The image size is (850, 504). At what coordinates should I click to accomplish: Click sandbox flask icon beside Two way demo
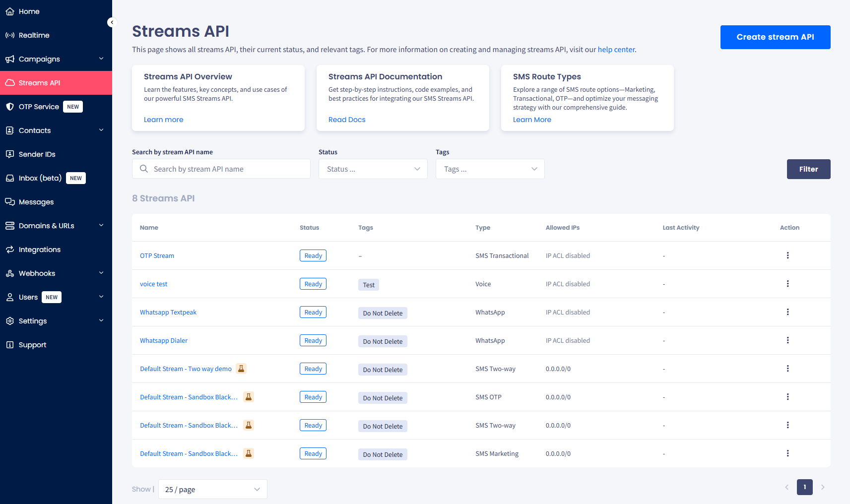tap(241, 369)
